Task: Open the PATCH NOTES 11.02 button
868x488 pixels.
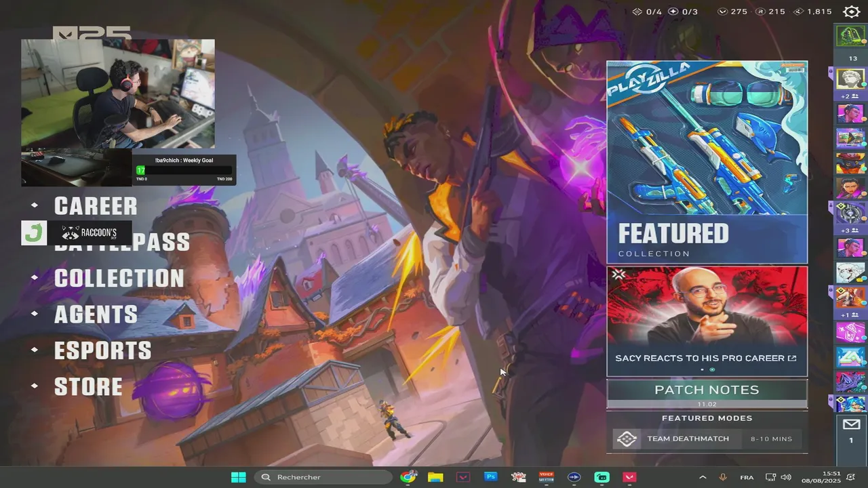Action: click(x=707, y=394)
